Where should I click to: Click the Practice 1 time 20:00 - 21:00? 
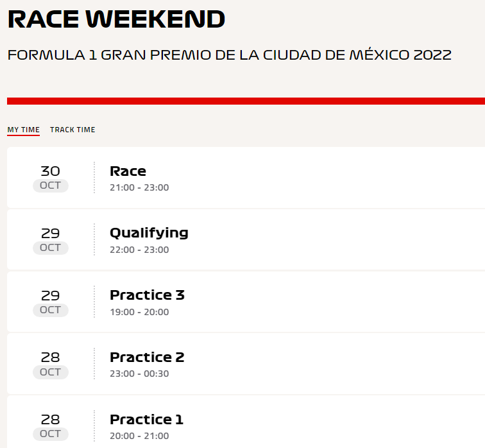(x=139, y=436)
